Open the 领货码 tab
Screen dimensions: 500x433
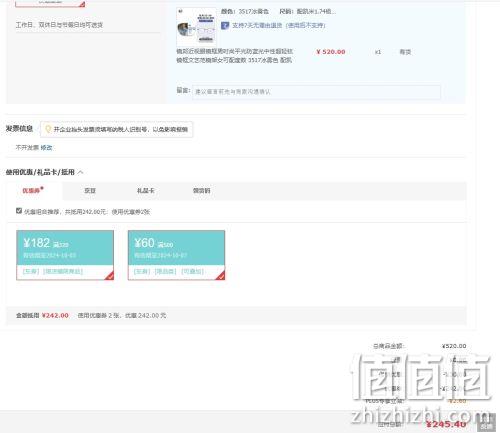pyautogui.click(x=201, y=191)
